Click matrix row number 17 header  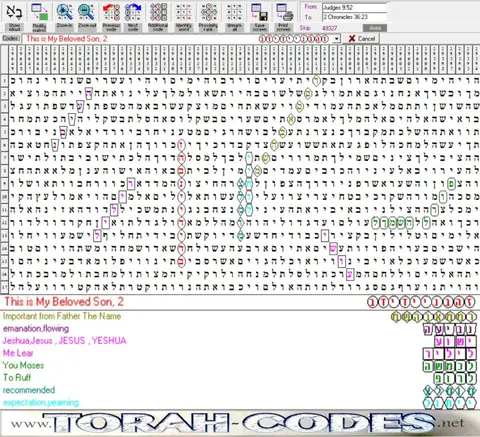4,287
